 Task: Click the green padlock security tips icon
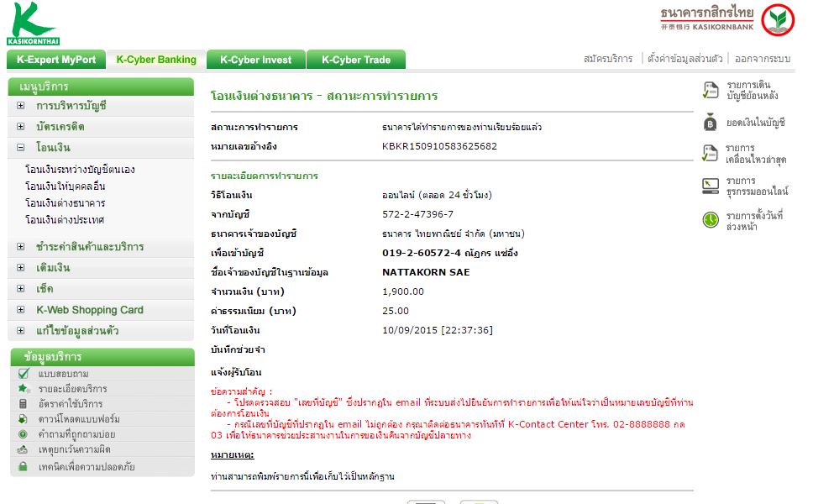[x=23, y=467]
